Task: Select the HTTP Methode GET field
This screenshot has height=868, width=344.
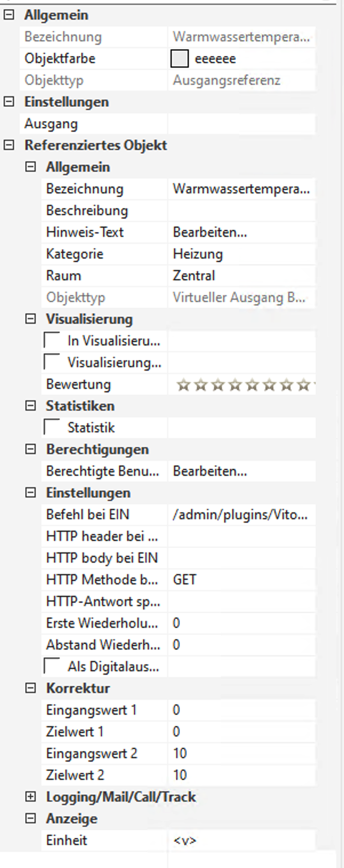Action: [x=240, y=580]
